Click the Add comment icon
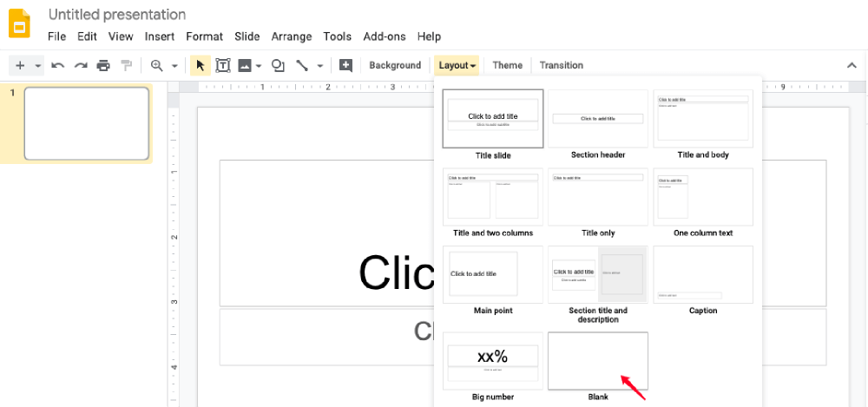868x407 pixels. [x=345, y=65]
